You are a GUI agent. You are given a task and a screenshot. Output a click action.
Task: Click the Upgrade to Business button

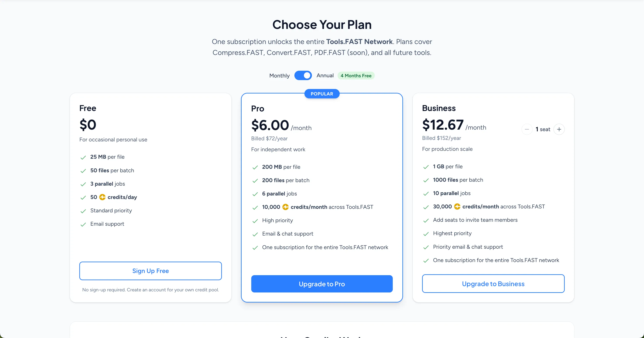tap(493, 283)
